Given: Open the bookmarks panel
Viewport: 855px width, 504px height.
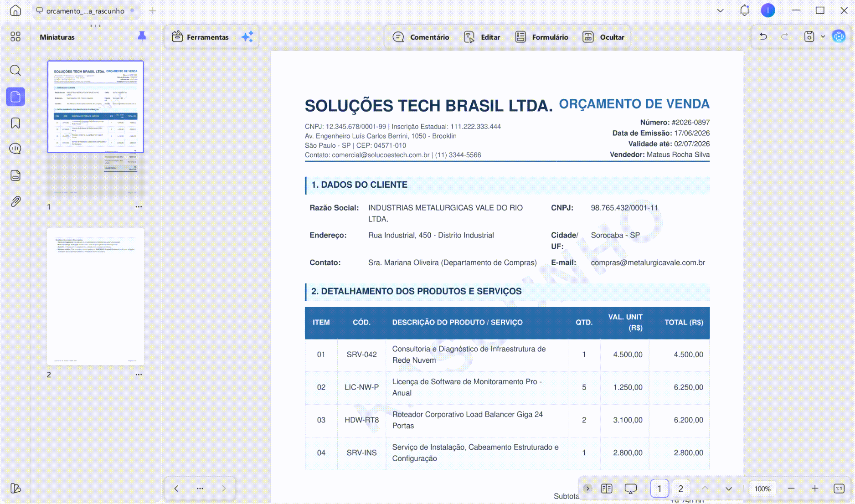Looking at the screenshot, I should point(15,123).
